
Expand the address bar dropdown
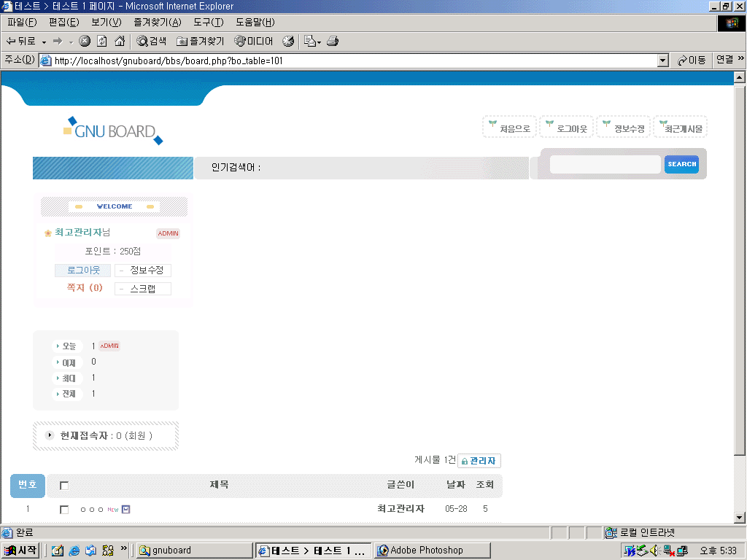662,61
